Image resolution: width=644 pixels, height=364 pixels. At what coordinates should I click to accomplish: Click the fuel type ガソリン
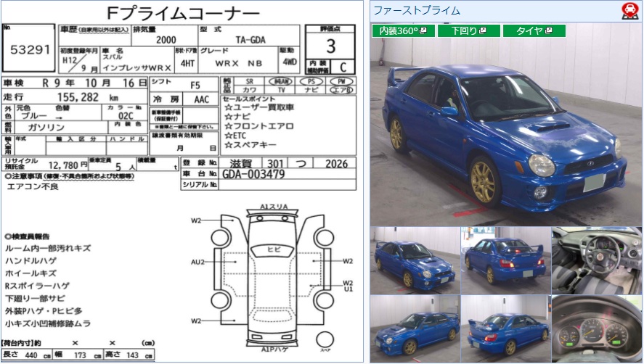[x=46, y=128]
